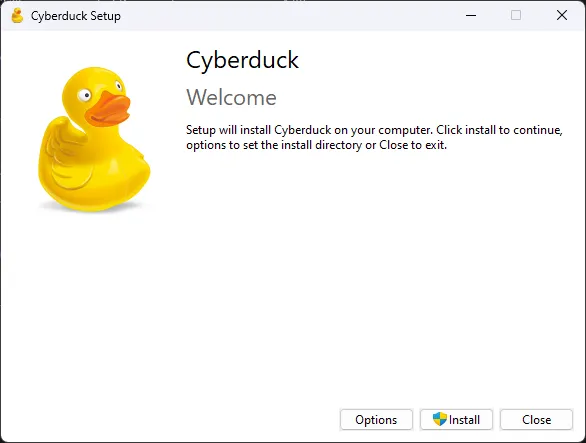Click the "Setup will install Cyberduck" description text

pyautogui.click(x=374, y=137)
